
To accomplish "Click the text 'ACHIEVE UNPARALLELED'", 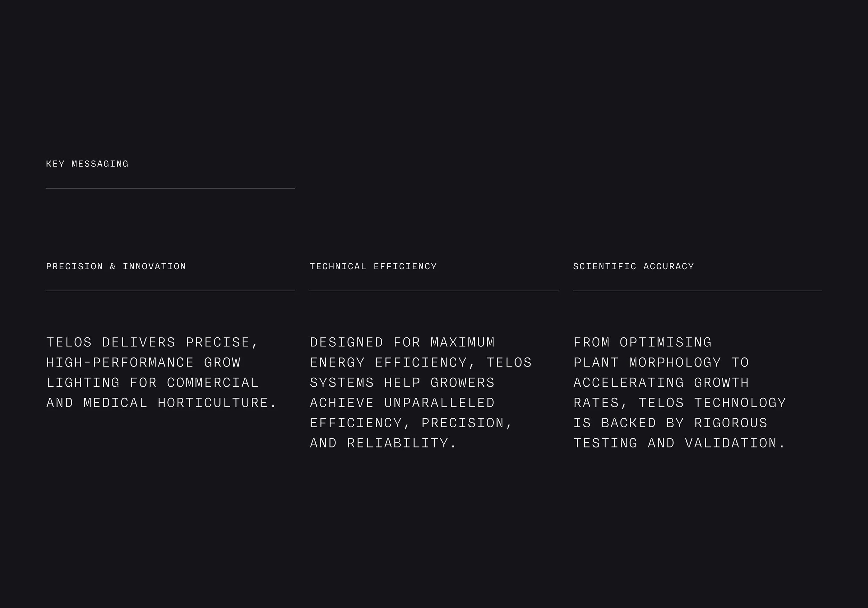I will [x=402, y=403].
